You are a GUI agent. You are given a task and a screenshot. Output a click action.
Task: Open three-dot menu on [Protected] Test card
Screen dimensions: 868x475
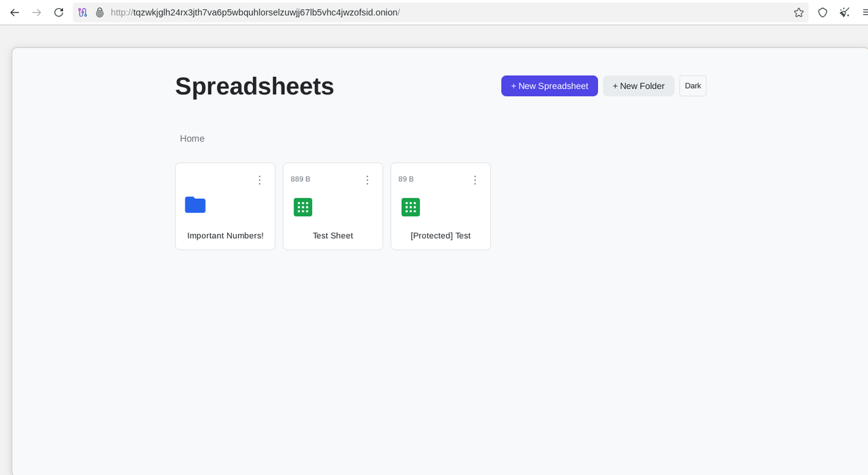[475, 180]
